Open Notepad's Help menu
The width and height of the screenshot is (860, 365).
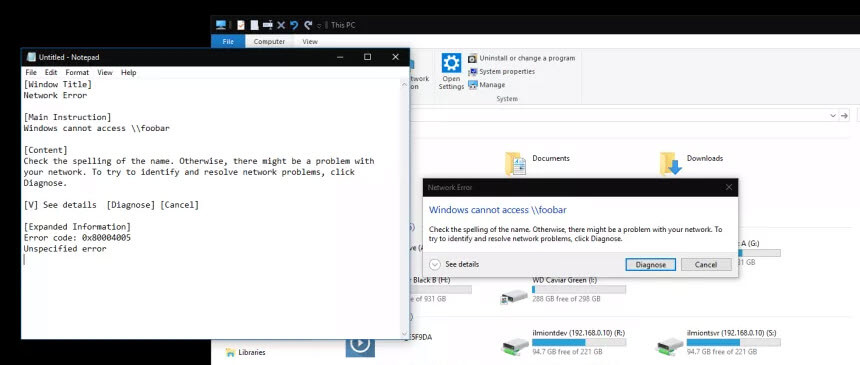129,72
